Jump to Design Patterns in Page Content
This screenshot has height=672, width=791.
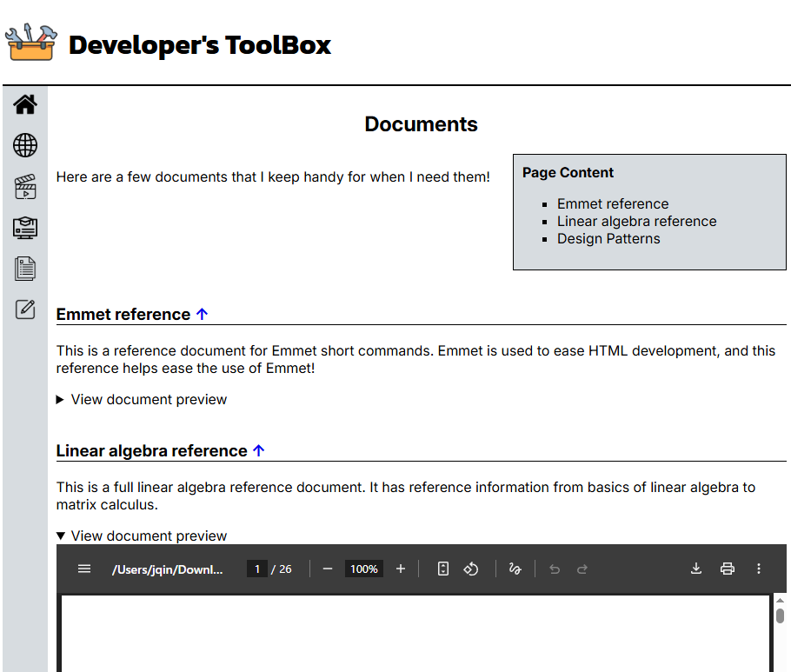coord(608,239)
